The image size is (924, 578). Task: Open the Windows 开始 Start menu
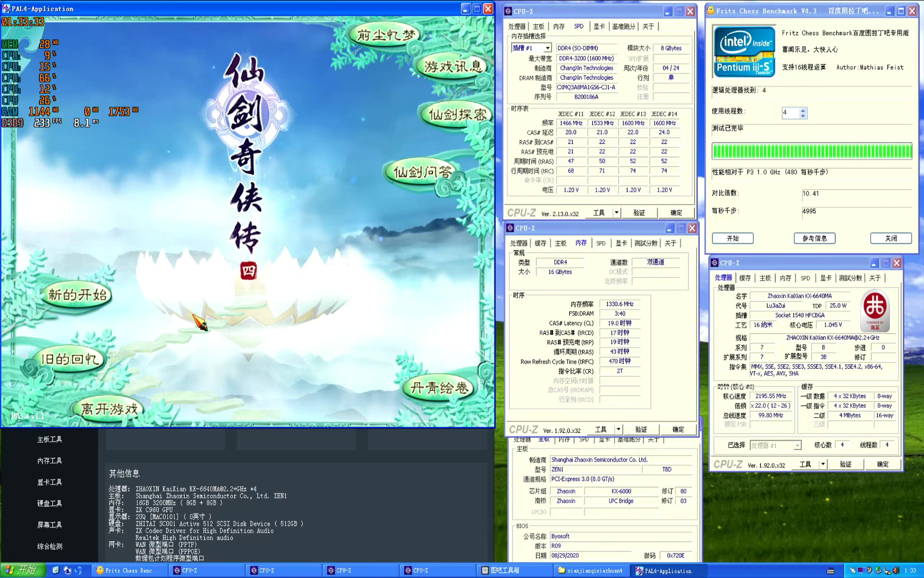tap(23, 570)
